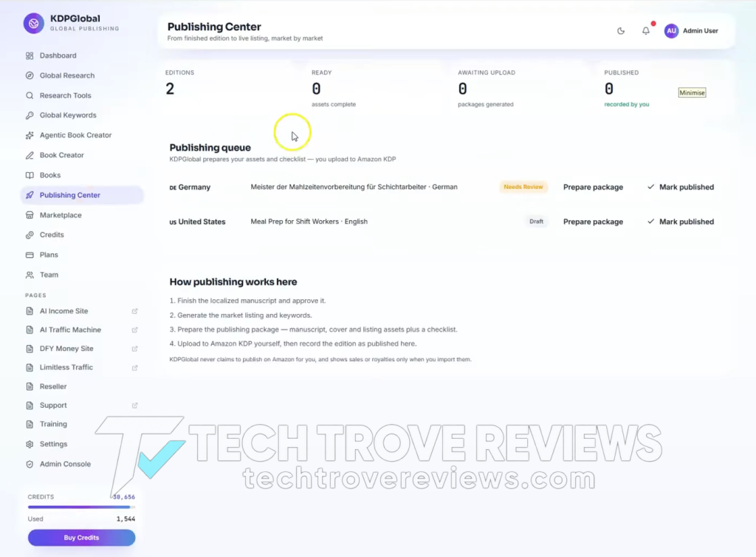Click the Global Research compass icon
756x557 pixels.
coord(30,75)
